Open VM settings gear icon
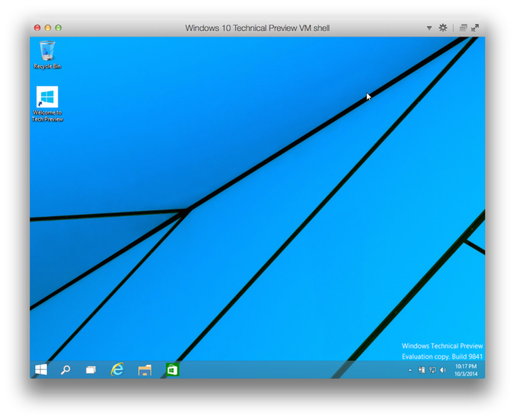Image resolution: width=515 pixels, height=420 pixels. pos(443,28)
